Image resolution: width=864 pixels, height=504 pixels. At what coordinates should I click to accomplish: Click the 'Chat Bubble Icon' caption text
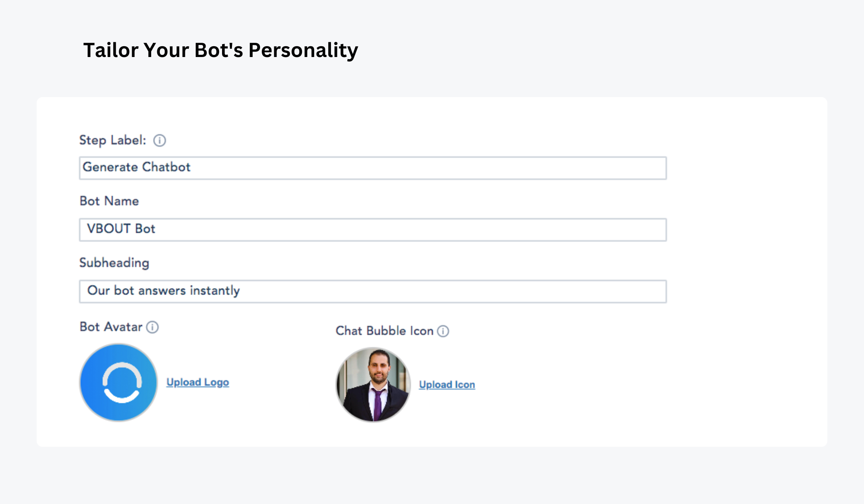coord(384,331)
